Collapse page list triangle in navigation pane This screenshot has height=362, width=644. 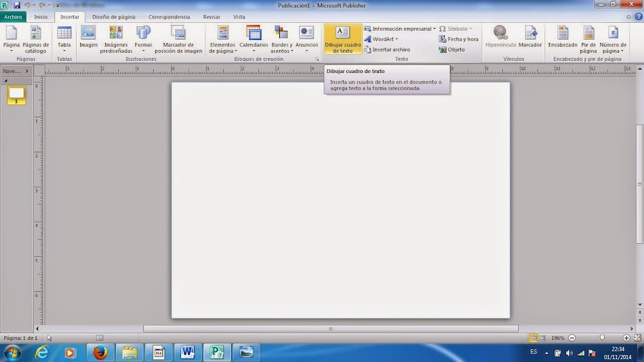(5, 81)
